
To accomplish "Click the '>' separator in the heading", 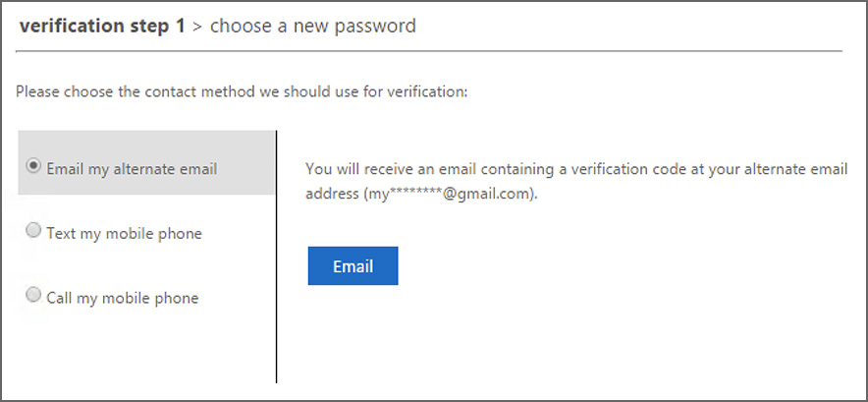I will (x=196, y=27).
